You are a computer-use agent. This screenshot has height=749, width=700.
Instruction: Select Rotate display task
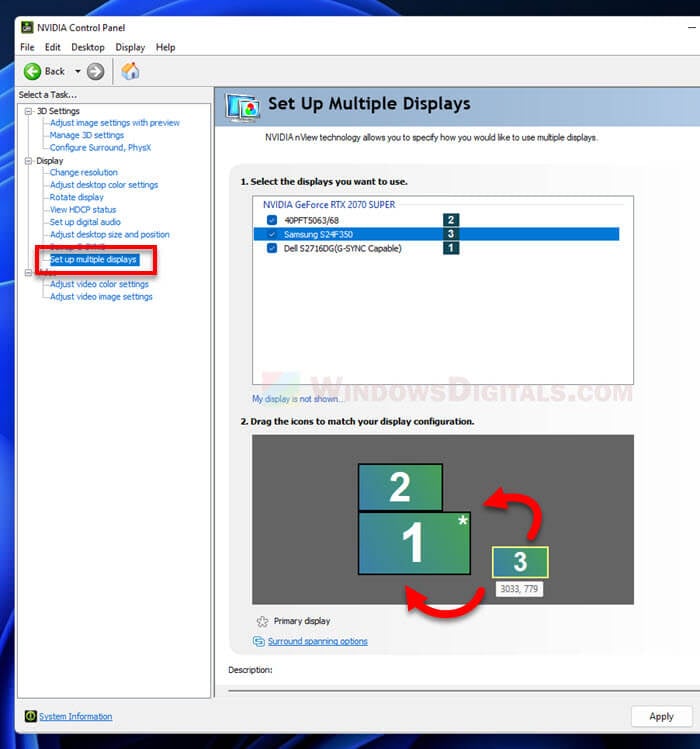click(76, 197)
